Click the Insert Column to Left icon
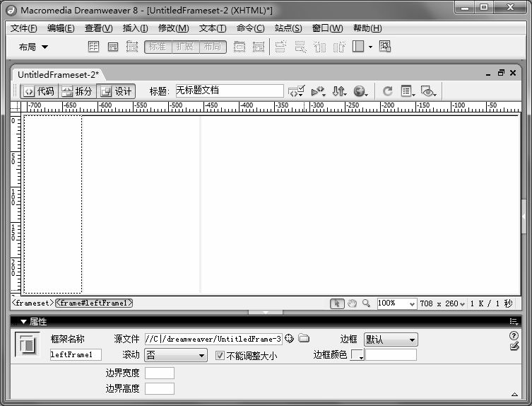532x406 pixels. pos(319,47)
